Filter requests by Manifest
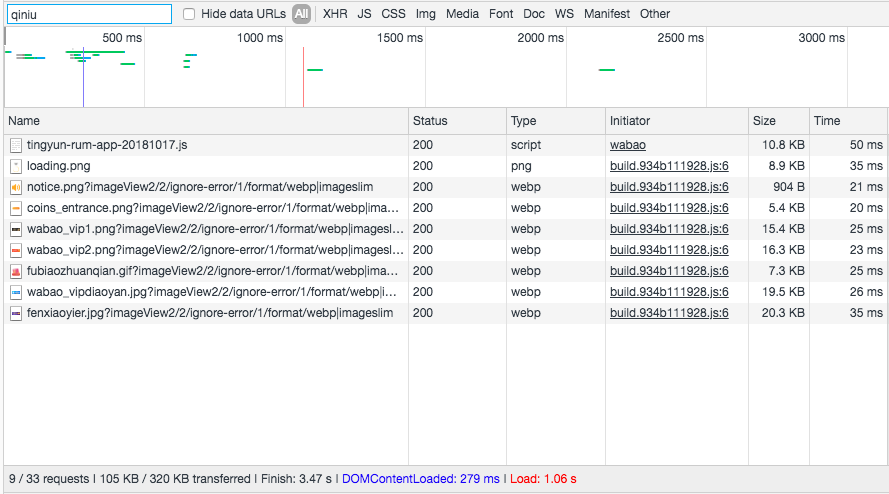This screenshot has height=494, width=889. pos(607,14)
